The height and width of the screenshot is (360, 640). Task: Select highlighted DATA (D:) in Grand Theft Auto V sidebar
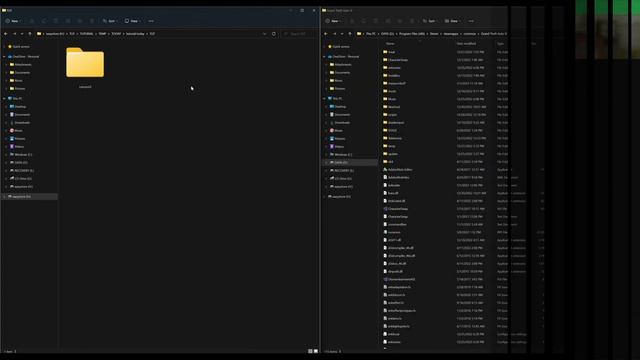(x=350, y=162)
